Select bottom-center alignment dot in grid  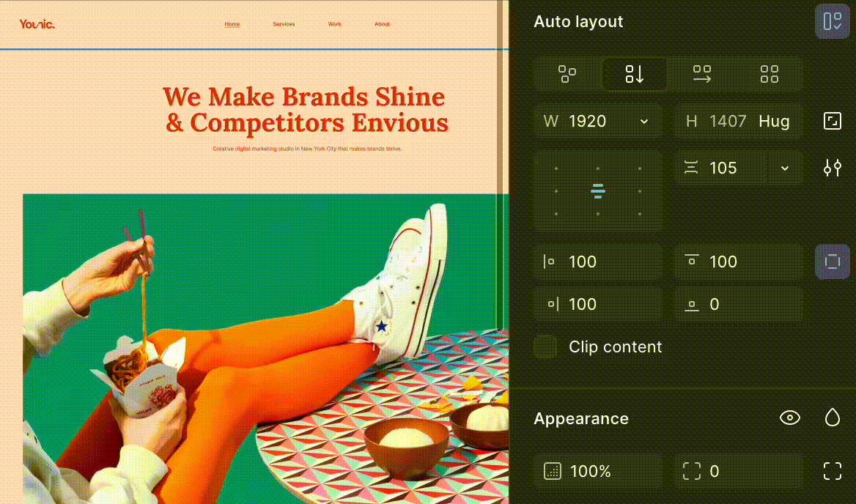point(598,214)
